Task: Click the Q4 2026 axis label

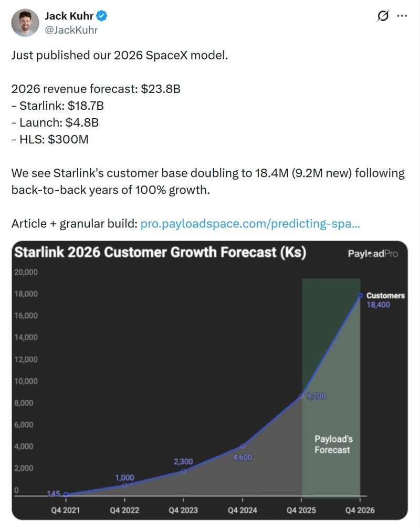Action: click(x=361, y=510)
